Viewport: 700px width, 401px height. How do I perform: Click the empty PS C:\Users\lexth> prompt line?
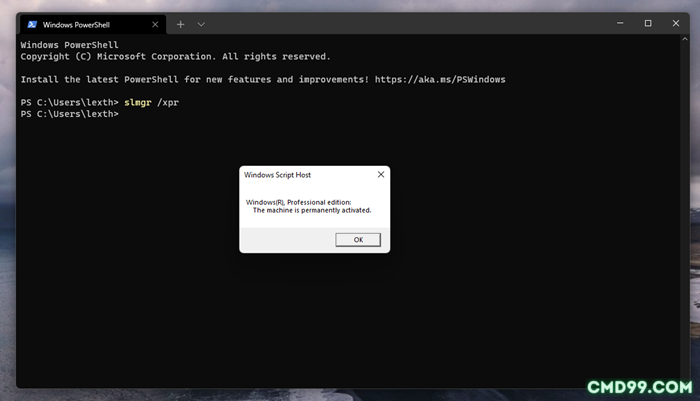pyautogui.click(x=70, y=114)
